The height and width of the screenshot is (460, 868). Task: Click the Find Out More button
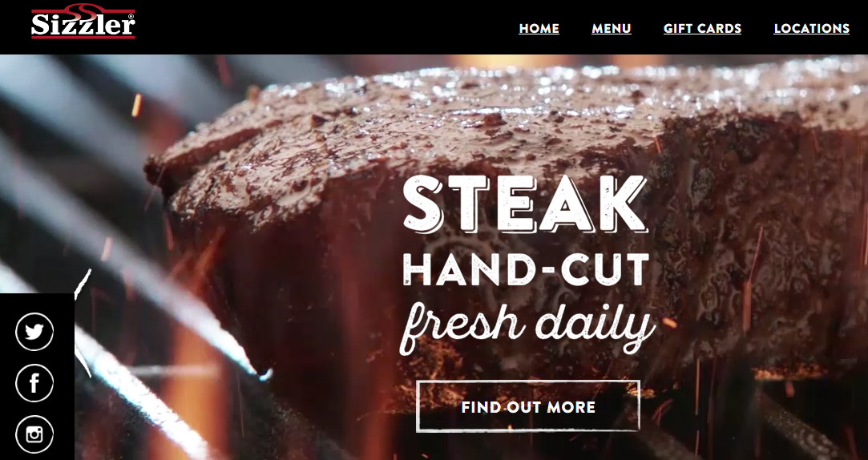(528, 406)
